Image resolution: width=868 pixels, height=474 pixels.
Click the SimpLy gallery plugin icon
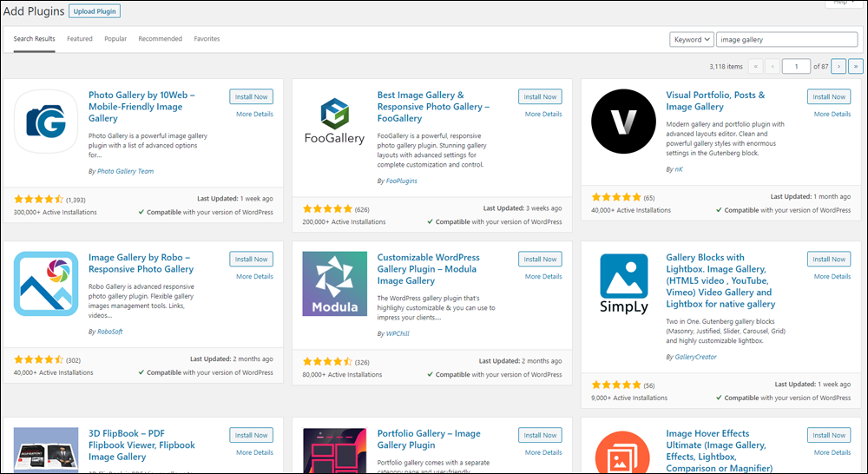(623, 284)
